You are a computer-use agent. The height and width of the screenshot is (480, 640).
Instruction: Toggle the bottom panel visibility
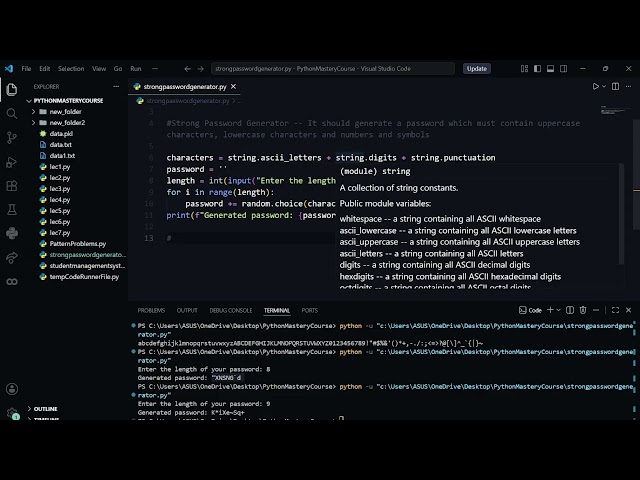(551, 69)
